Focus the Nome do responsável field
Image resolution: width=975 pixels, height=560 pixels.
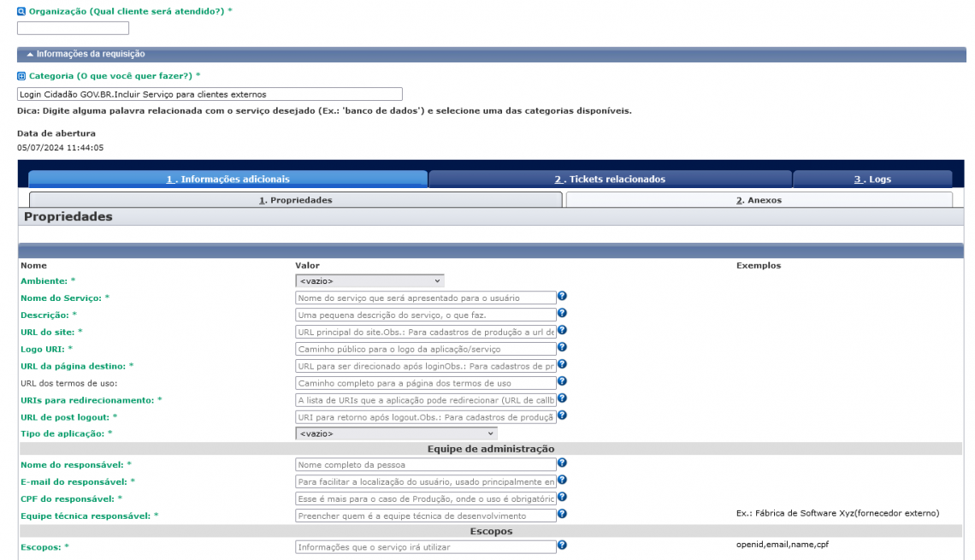[x=425, y=464]
